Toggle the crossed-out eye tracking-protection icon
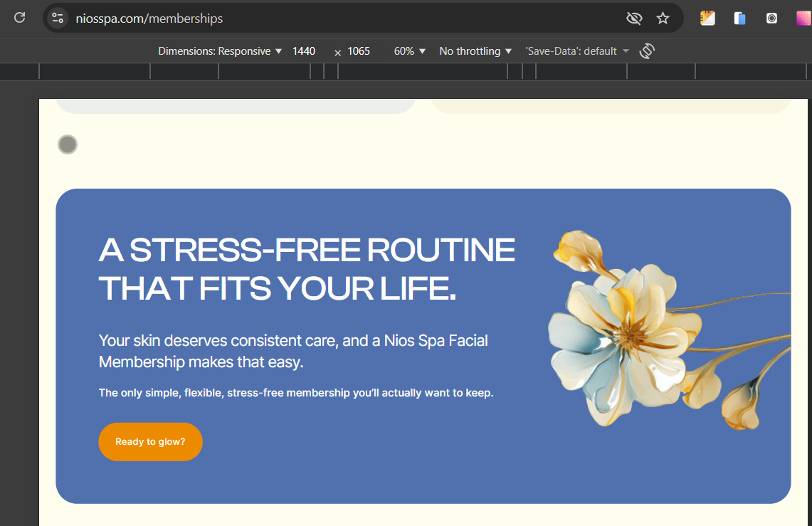Image resolution: width=812 pixels, height=526 pixels. click(x=634, y=19)
